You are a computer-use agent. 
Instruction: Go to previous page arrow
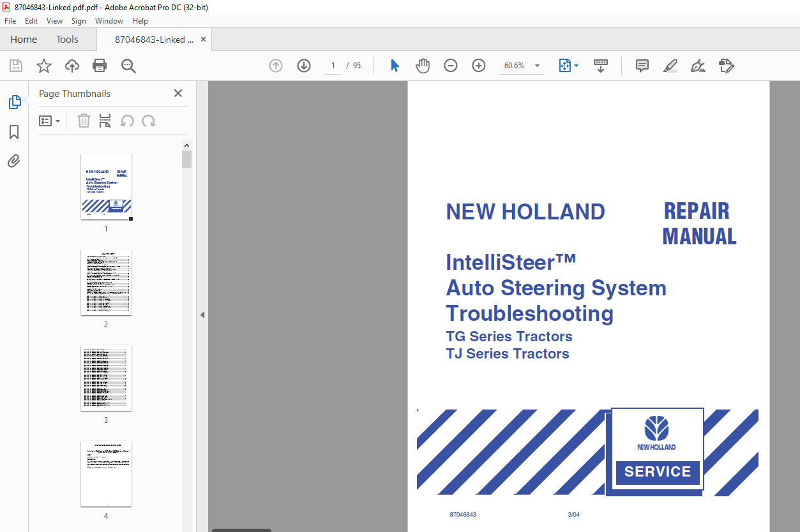click(276, 66)
